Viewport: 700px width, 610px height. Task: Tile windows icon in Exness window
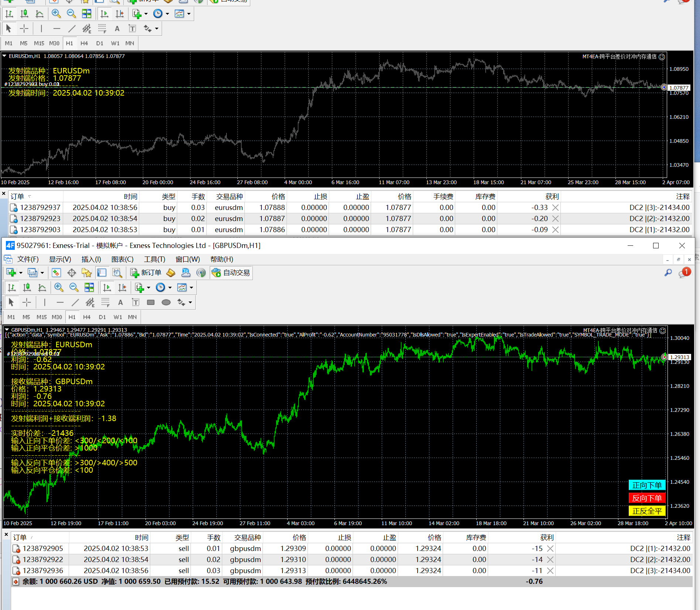point(89,287)
